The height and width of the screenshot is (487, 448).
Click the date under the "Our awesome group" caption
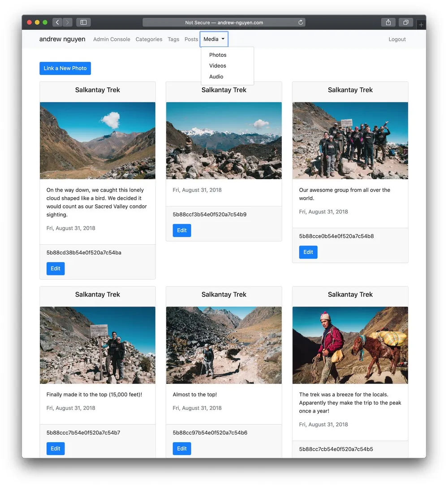323,212
